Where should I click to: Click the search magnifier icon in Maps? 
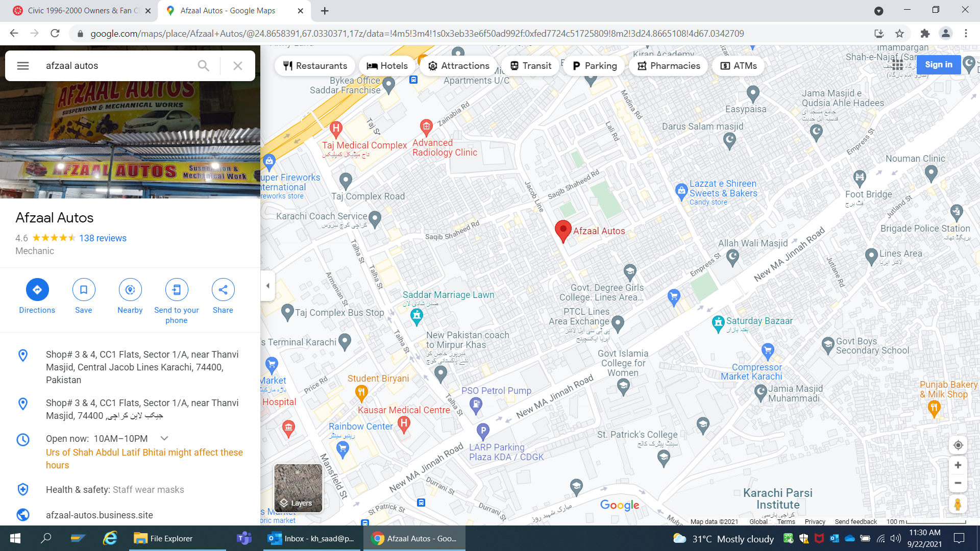click(x=203, y=66)
